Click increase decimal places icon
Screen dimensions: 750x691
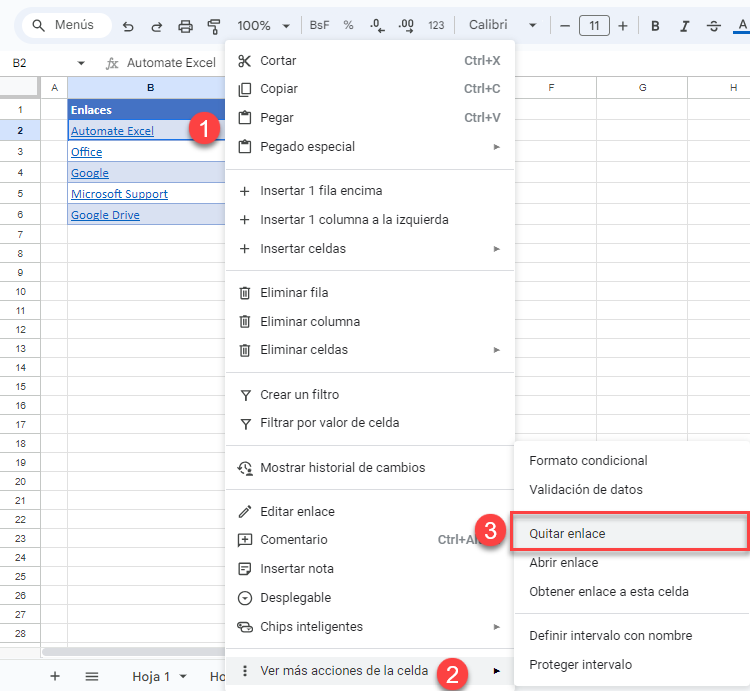tap(406, 25)
